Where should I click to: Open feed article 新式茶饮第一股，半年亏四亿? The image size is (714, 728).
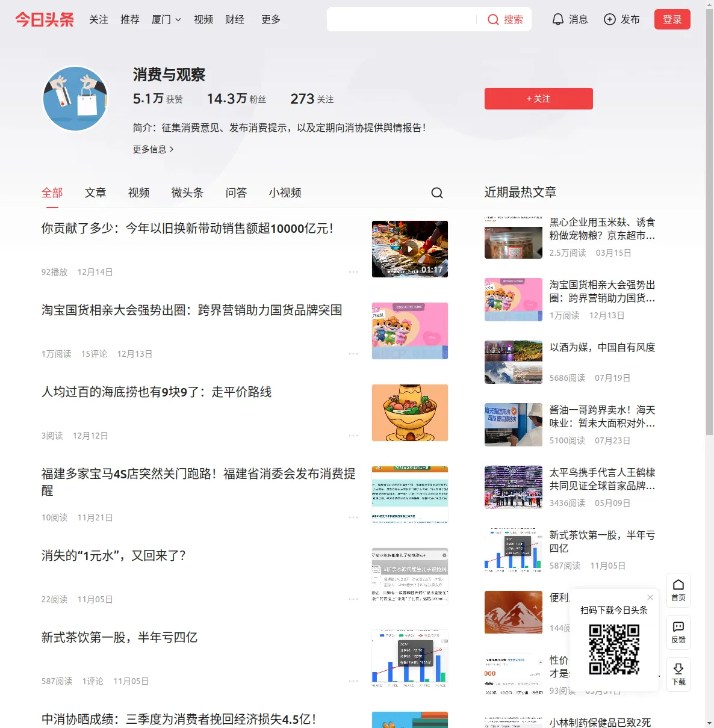pyautogui.click(x=120, y=638)
